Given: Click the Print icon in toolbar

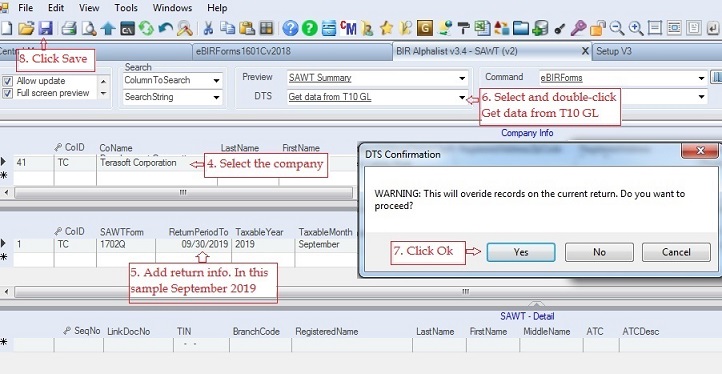Looking at the screenshot, I should [69, 29].
